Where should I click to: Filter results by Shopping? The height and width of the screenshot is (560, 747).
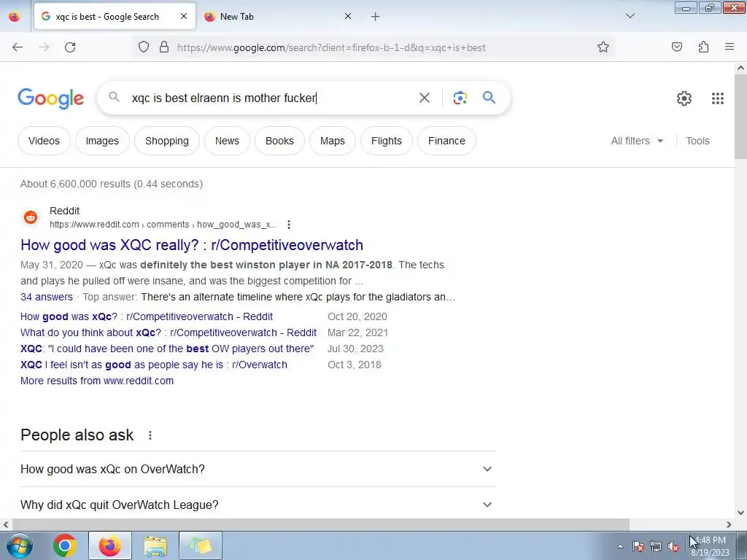[x=167, y=141]
